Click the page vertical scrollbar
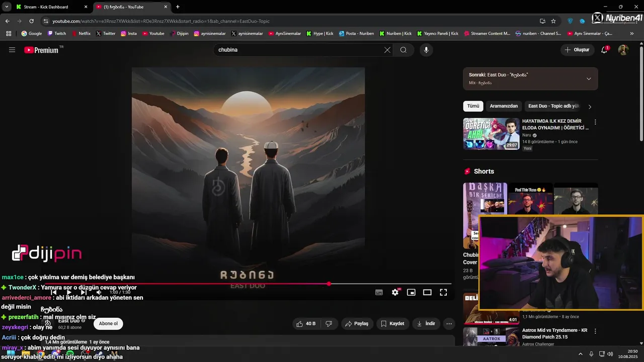Viewport: 644px width, 362px height. pyautogui.click(x=641, y=94)
